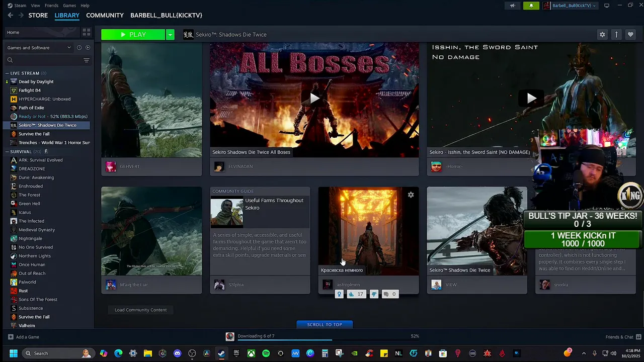The width and height of the screenshot is (644, 362).
Task: Open the LIBRARY tab
Action: pos(67,16)
